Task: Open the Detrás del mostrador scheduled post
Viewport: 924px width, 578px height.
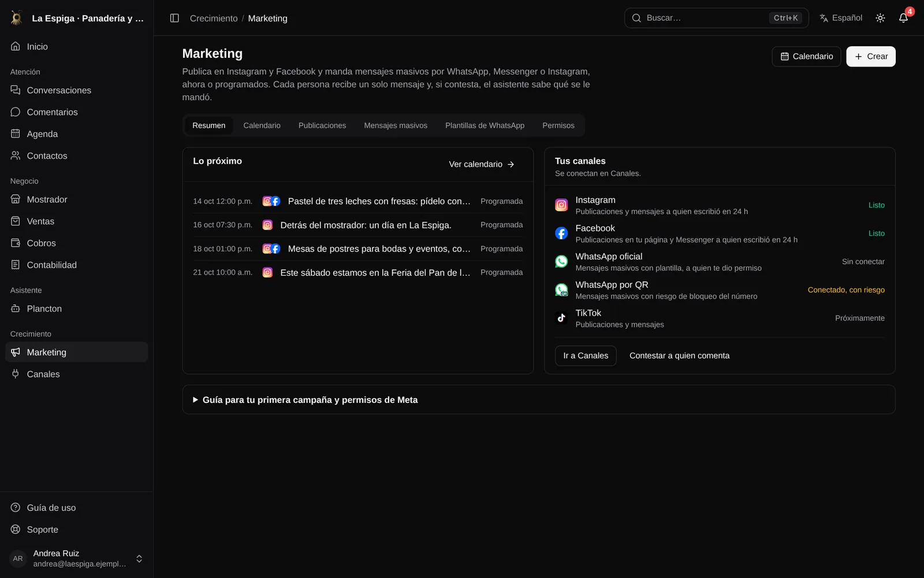Action: pos(358,225)
